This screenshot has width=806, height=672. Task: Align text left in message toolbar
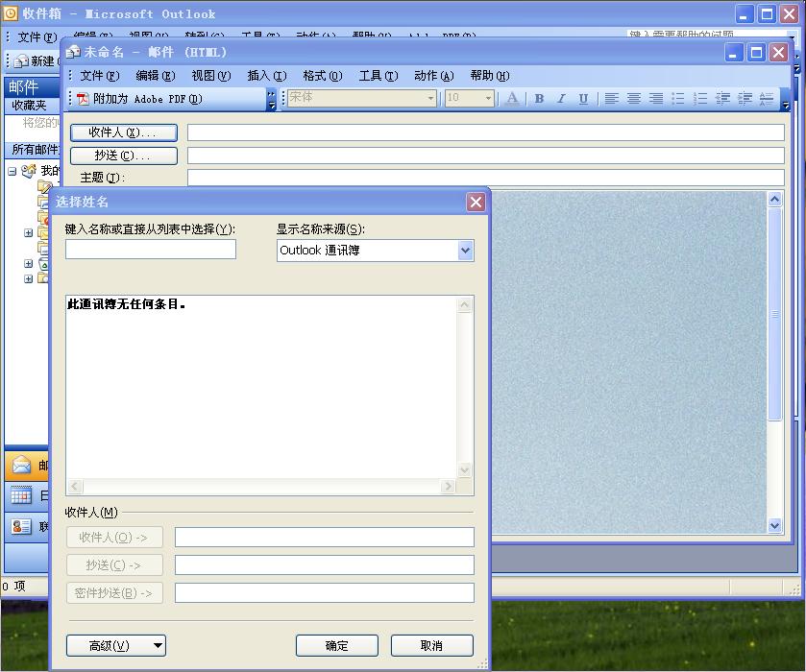(x=611, y=98)
